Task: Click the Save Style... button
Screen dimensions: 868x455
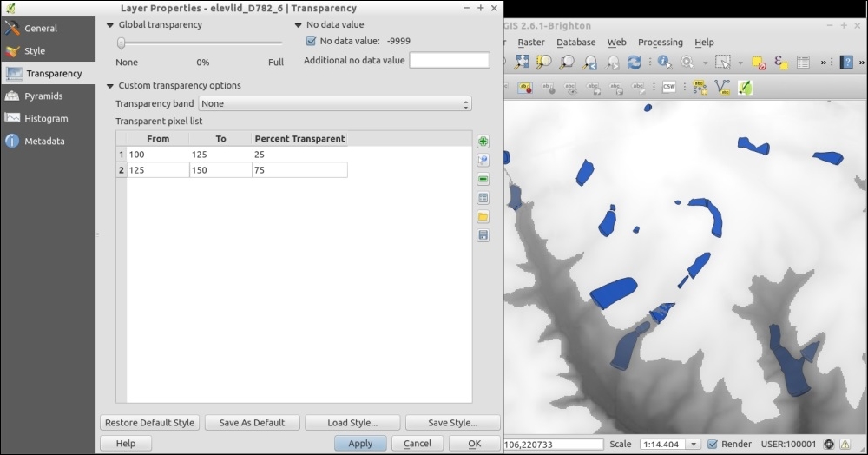Action: (x=453, y=423)
